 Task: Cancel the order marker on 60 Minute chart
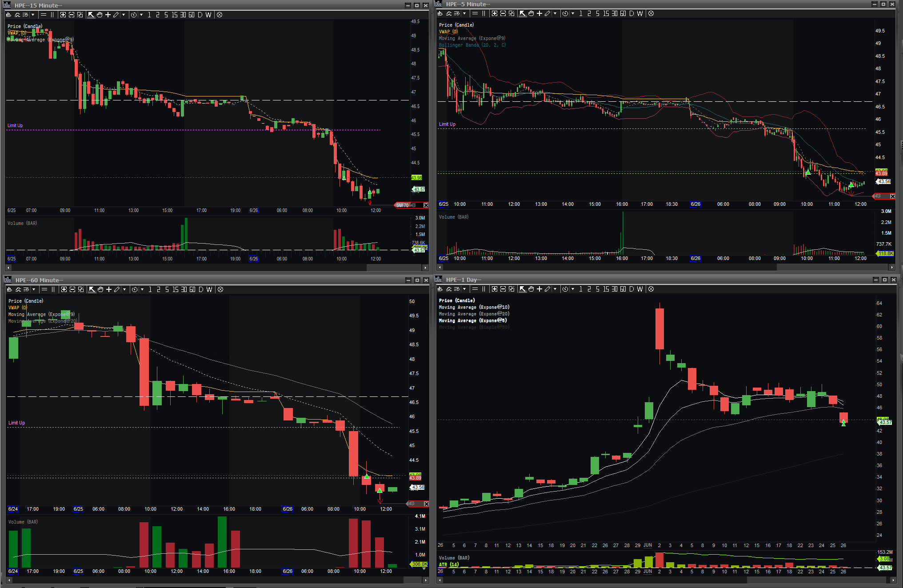click(x=426, y=504)
